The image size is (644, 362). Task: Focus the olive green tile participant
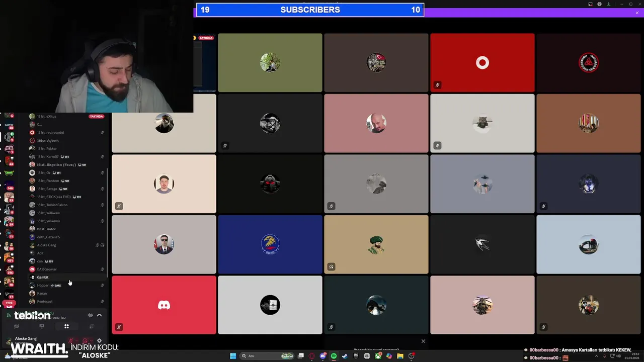pyautogui.click(x=270, y=63)
